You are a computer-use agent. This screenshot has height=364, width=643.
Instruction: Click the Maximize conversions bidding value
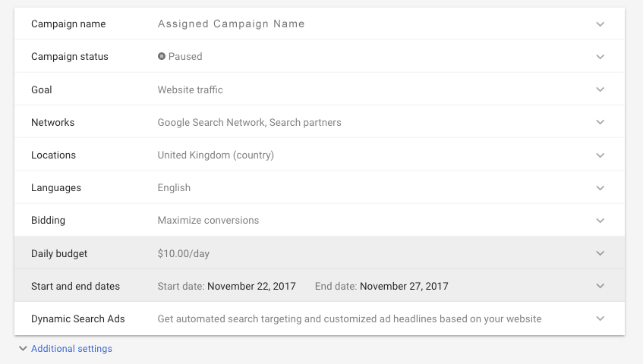pos(208,221)
